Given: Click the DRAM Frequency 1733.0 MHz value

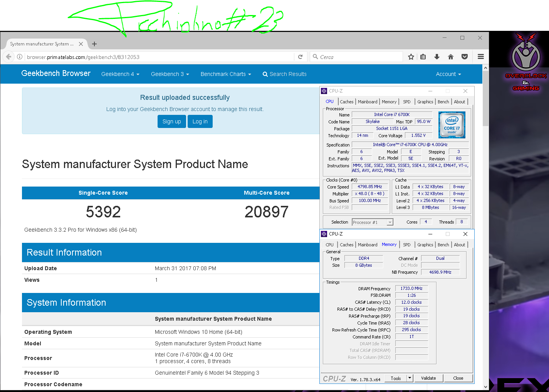Looking at the screenshot, I should (411, 288).
